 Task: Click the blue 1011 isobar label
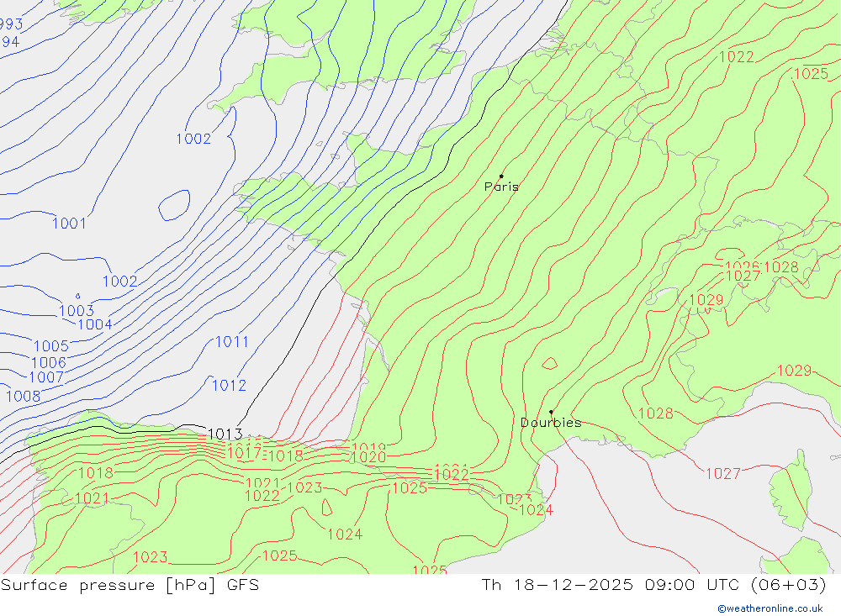pos(232,341)
